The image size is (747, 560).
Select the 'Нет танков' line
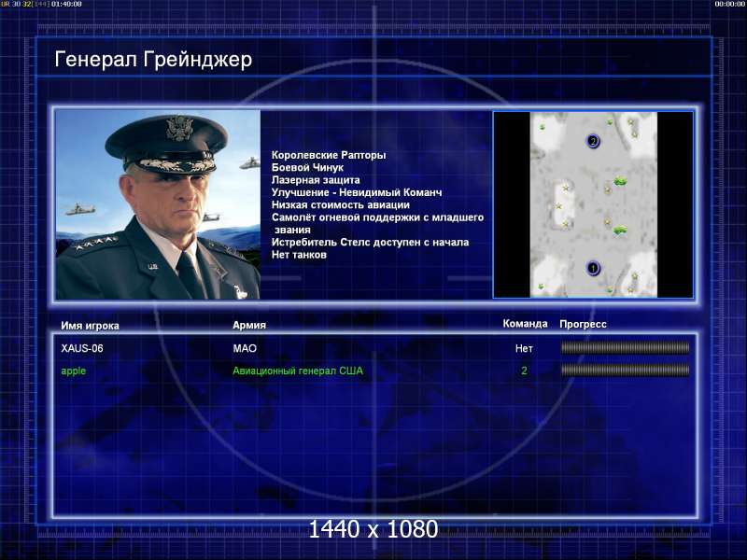299,254
